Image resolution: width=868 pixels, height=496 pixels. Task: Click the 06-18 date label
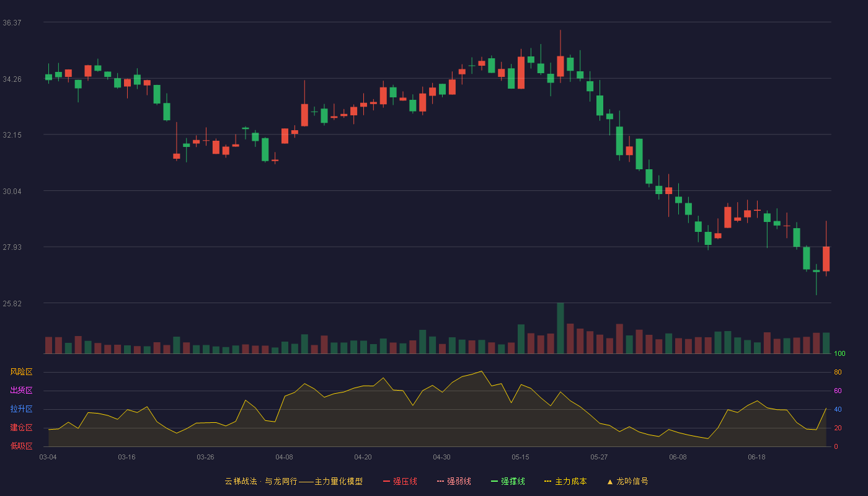[x=756, y=457]
